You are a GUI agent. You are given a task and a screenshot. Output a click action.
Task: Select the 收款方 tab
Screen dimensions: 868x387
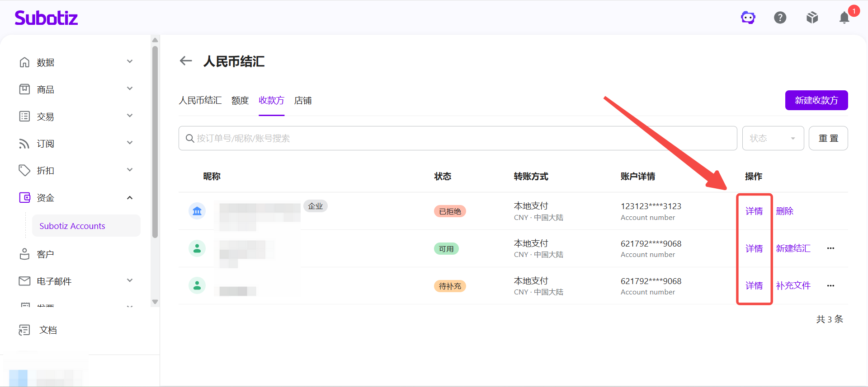click(271, 100)
